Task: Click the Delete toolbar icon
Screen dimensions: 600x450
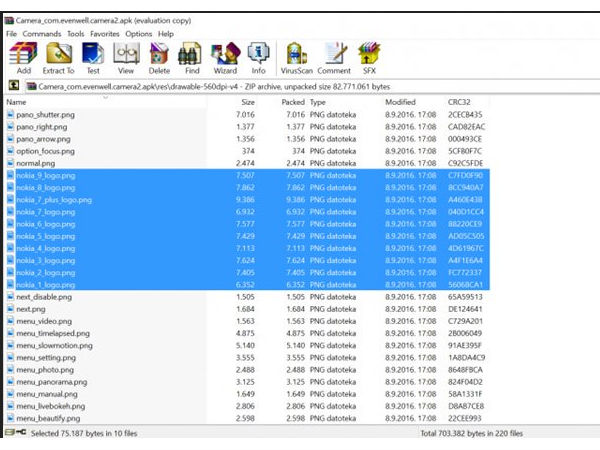Action: tap(159, 58)
